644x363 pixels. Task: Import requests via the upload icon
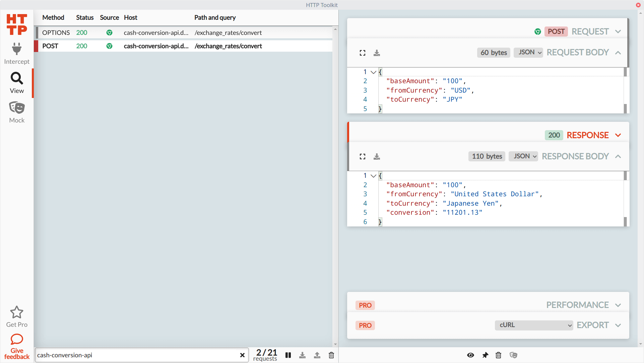(x=317, y=355)
